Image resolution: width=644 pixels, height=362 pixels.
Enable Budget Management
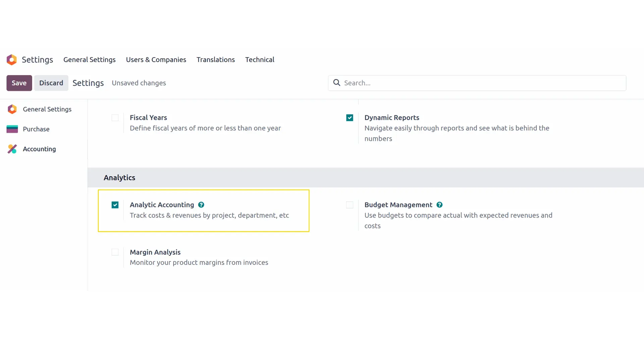pyautogui.click(x=350, y=205)
